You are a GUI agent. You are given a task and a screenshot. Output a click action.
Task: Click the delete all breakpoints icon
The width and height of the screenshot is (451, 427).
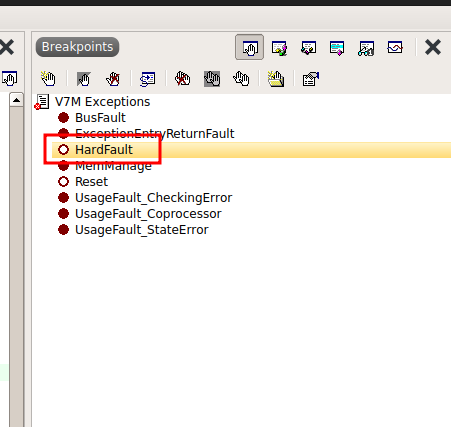point(182,79)
